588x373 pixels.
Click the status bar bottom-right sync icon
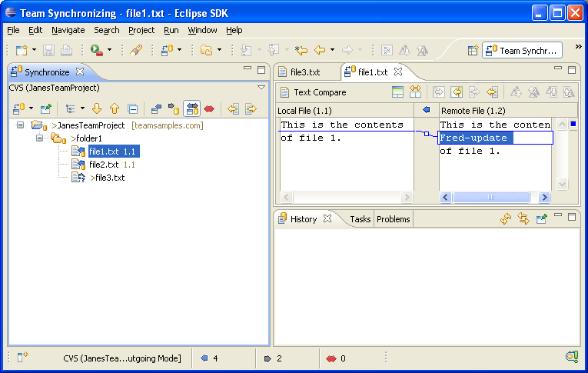pos(572,357)
